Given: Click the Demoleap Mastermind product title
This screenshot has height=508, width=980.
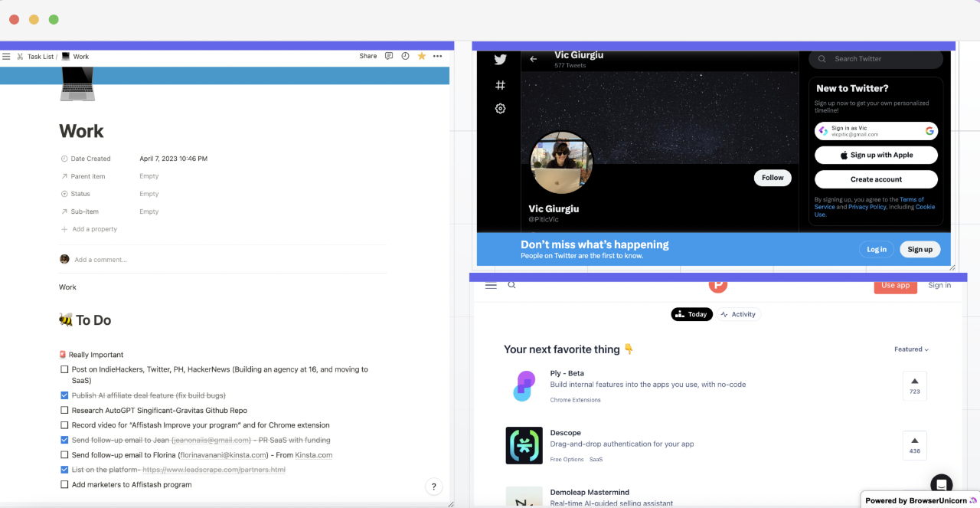Looking at the screenshot, I should point(590,493).
